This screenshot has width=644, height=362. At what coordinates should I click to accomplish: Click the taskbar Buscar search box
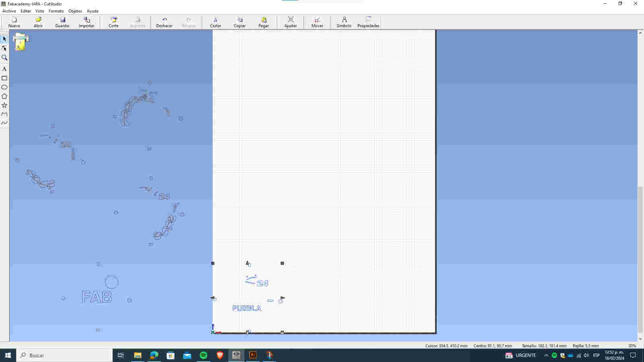(x=64, y=355)
